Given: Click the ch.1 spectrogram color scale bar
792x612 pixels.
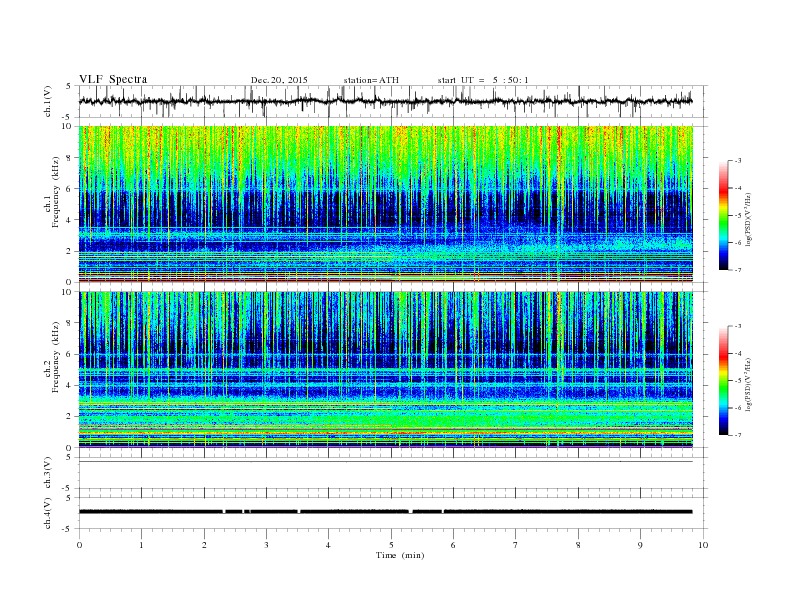Looking at the screenshot, I should 724,215.
